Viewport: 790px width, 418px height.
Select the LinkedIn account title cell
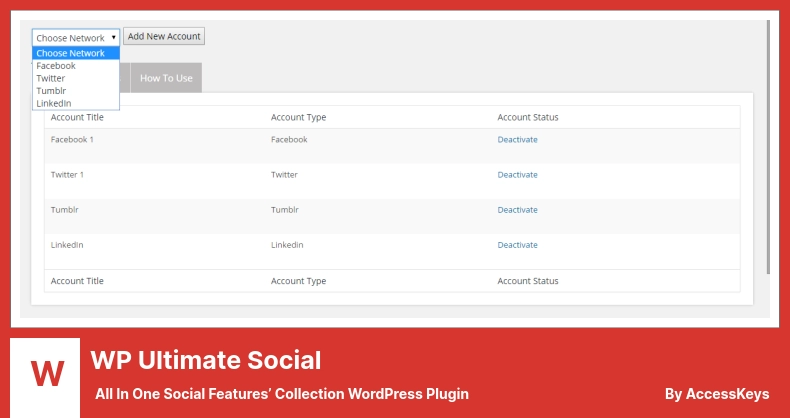coord(67,245)
